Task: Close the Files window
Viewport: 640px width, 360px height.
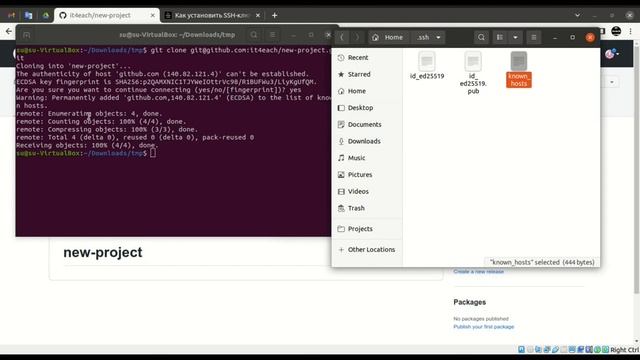Action: pyautogui.click(x=590, y=37)
